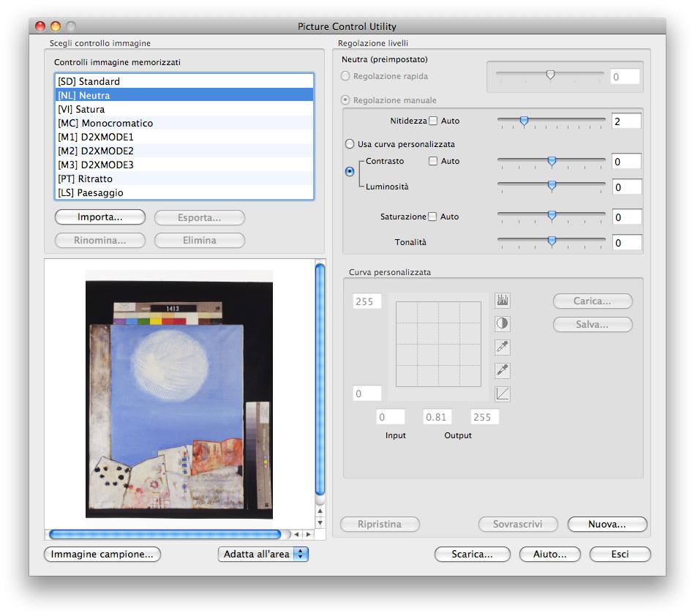Enable Auto checkbox for Saturazione
This screenshot has width=695, height=616.
pos(432,217)
